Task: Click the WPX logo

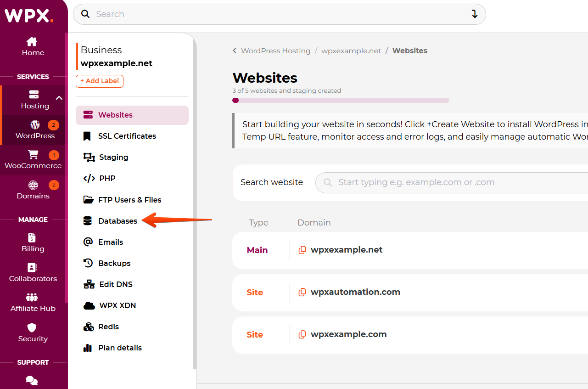Action: [x=29, y=15]
